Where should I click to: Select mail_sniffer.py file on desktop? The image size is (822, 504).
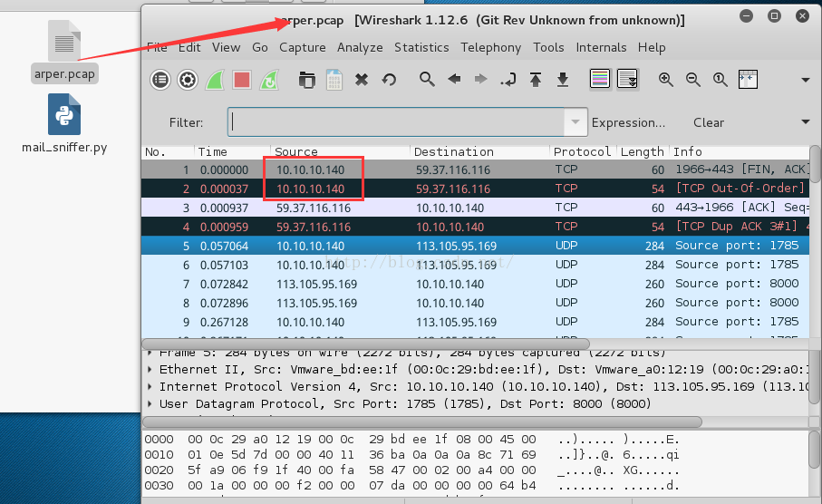click(x=64, y=124)
